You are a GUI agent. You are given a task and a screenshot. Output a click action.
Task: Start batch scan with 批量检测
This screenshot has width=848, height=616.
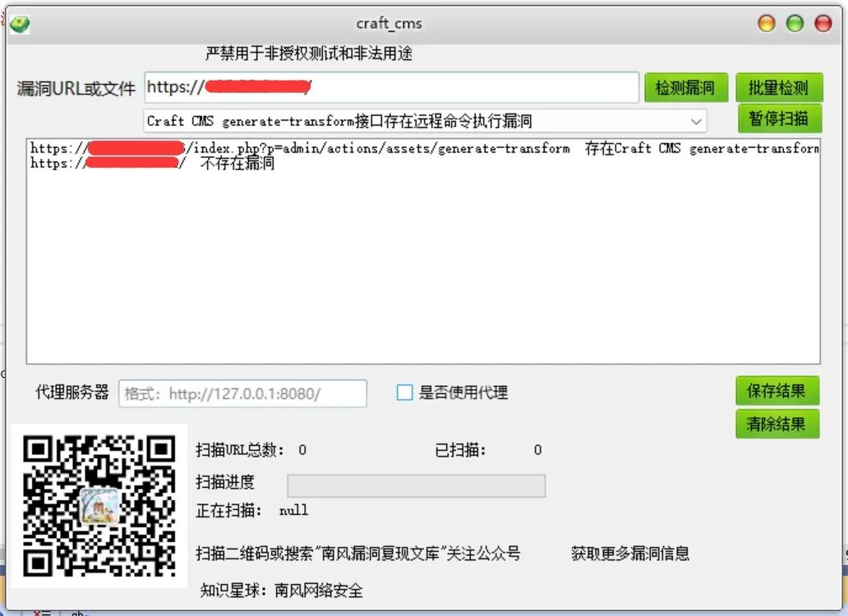coord(778,88)
